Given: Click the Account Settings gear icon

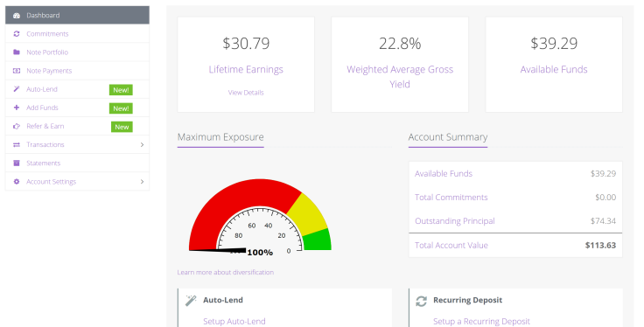Looking at the screenshot, I should (x=17, y=181).
